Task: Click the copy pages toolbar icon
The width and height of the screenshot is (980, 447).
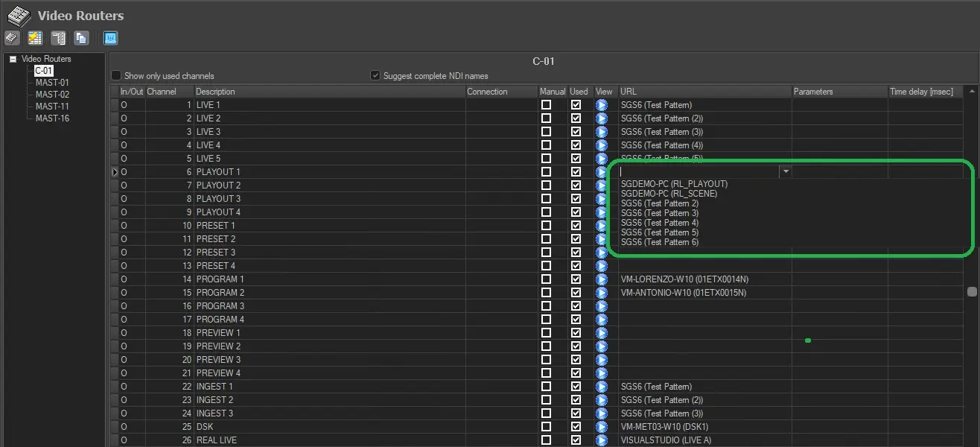Action: 81,38
